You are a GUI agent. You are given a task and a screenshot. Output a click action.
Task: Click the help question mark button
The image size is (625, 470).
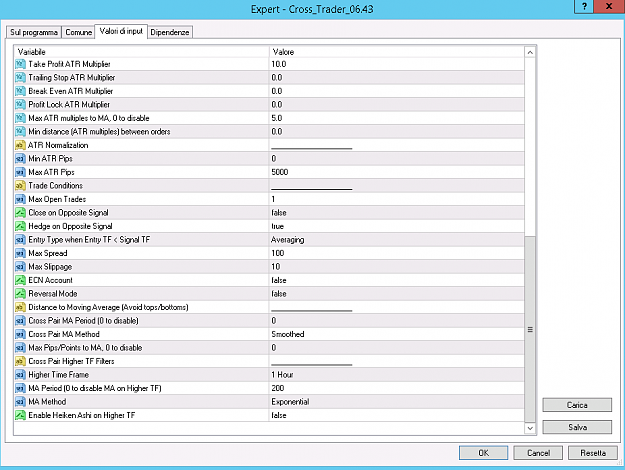click(584, 6)
